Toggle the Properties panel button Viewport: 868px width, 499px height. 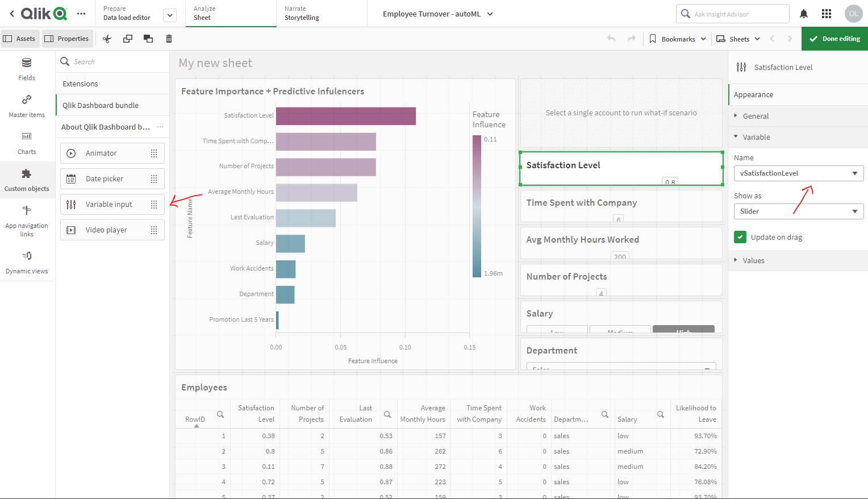pos(67,39)
